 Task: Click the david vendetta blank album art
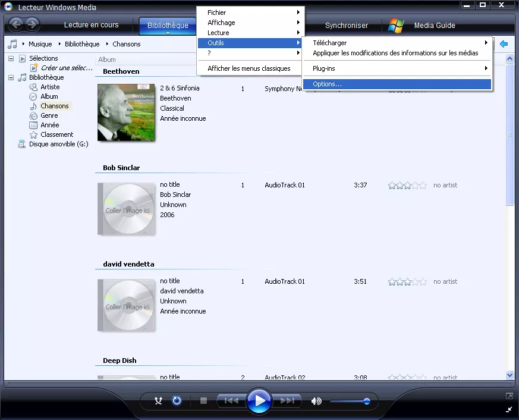127,305
